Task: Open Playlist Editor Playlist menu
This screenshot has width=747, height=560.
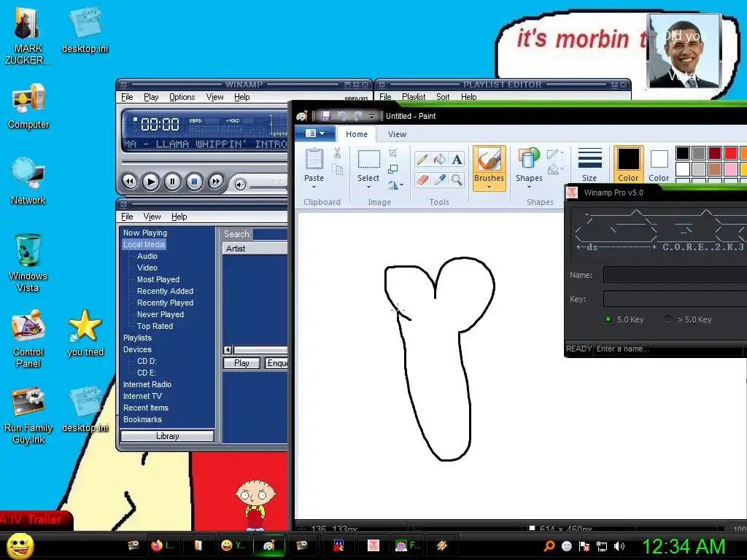Action: pos(413,97)
